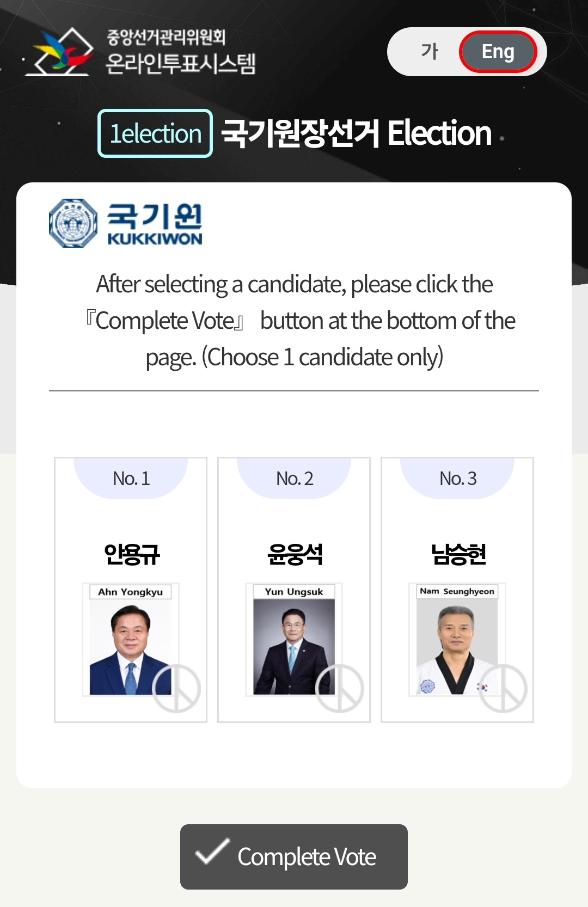
Task: Stamp the vote mark on candidate No. 3
Action: tap(503, 688)
